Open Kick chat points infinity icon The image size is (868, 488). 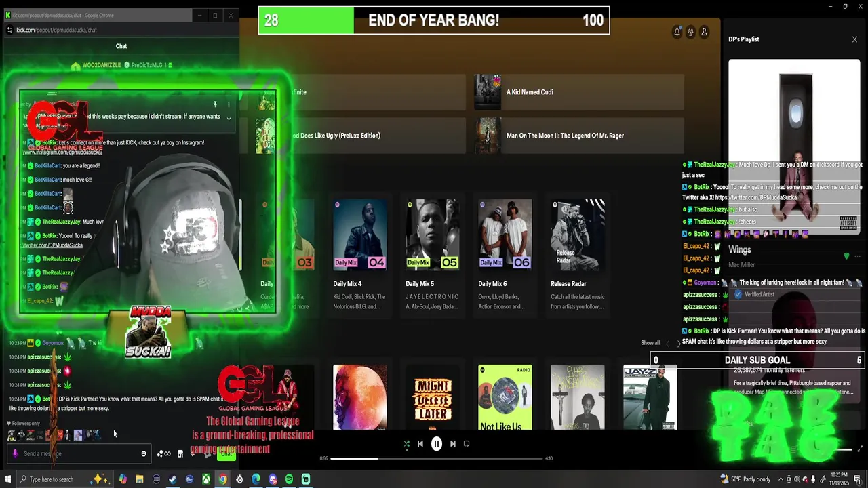[164, 453]
